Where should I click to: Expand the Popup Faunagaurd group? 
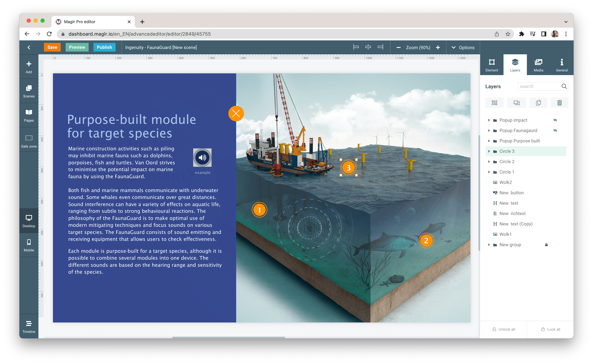point(489,130)
